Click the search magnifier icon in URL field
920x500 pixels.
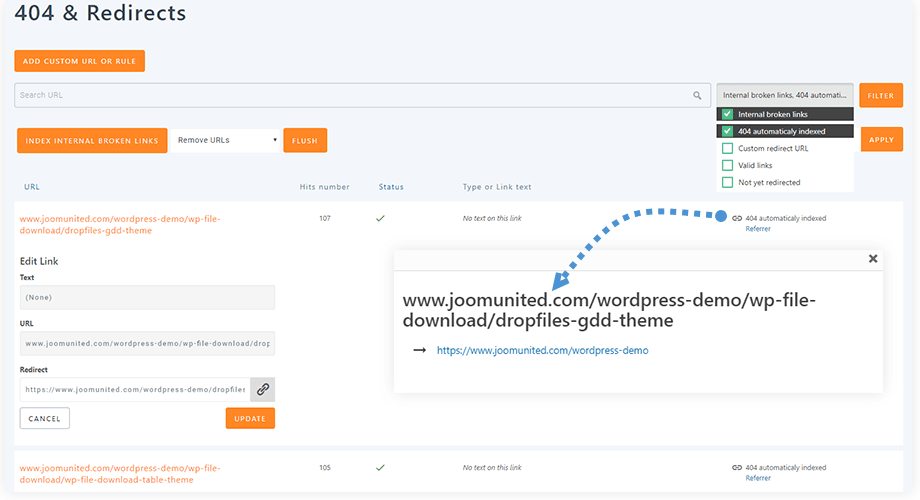[697, 96]
